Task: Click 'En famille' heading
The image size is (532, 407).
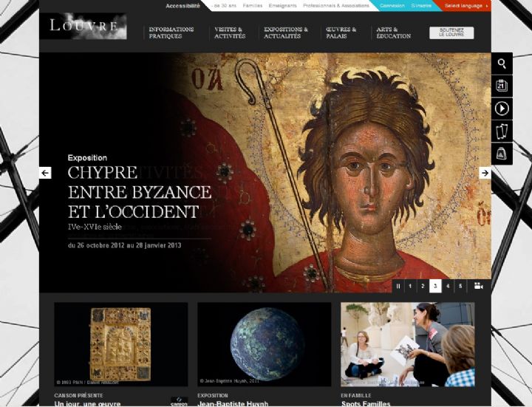Action: [356, 395]
